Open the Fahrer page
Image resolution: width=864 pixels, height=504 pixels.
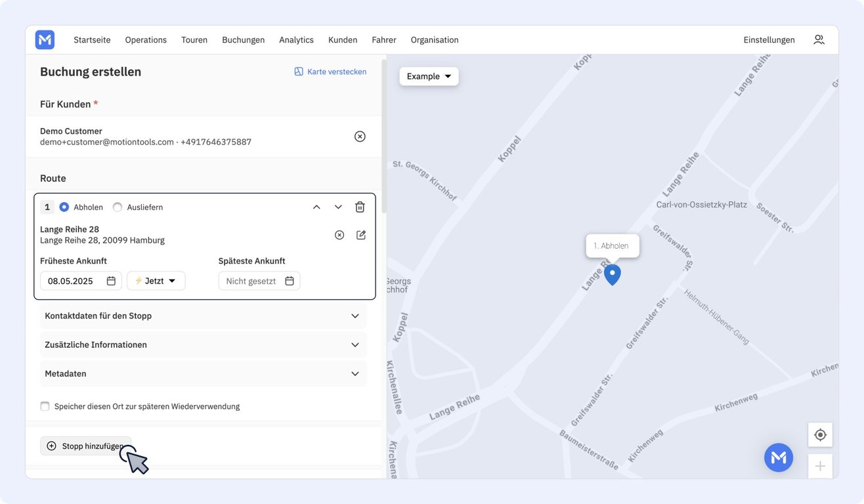384,40
